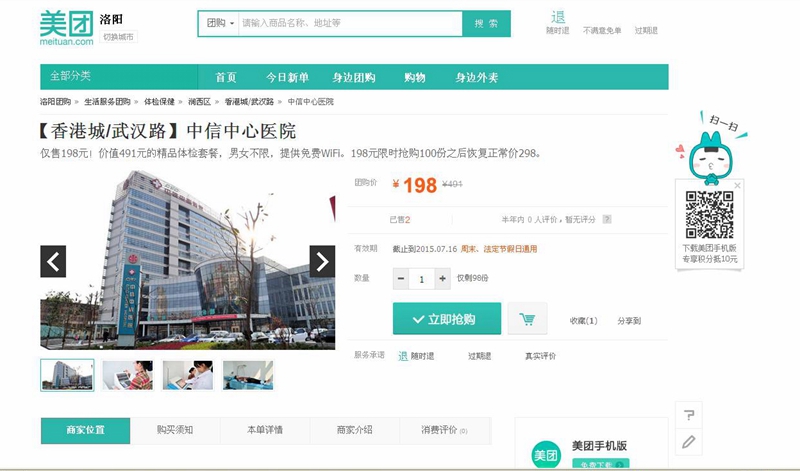Image resolution: width=800 pixels, height=471 pixels.
Task: Expand the 全部分类 category menu
Action: [70, 77]
